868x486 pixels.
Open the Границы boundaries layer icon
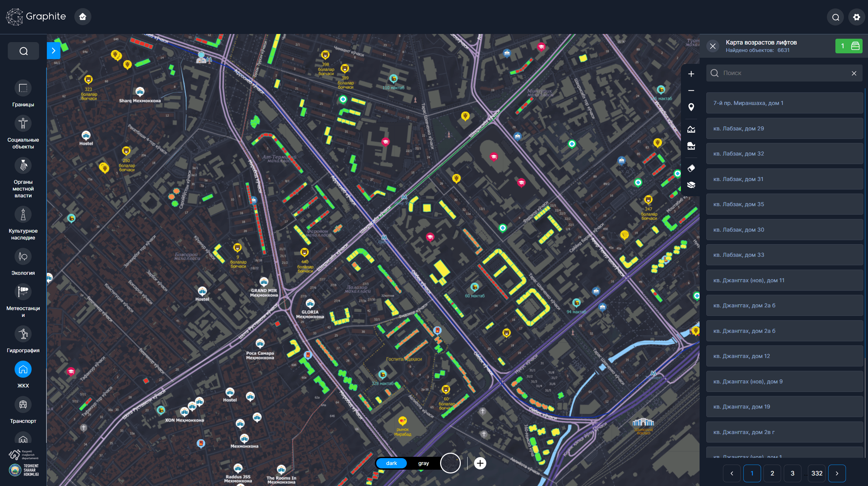23,89
